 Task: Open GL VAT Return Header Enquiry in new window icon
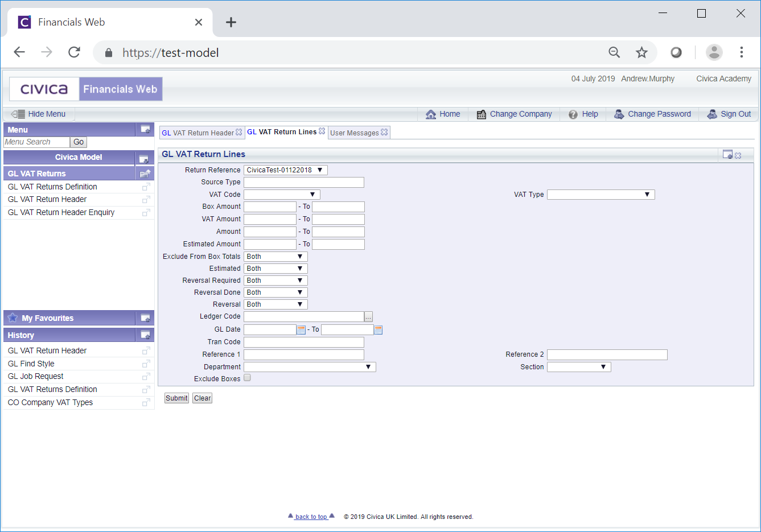pos(146,213)
